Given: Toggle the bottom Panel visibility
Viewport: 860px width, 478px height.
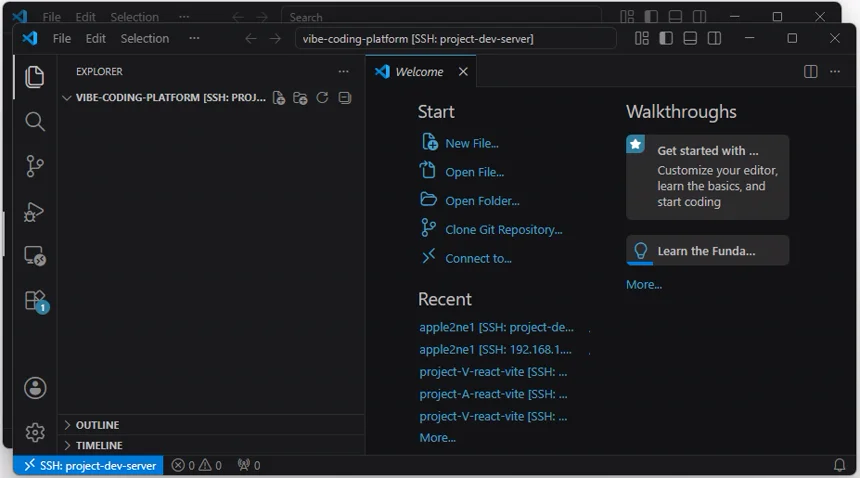Looking at the screenshot, I should [690, 38].
